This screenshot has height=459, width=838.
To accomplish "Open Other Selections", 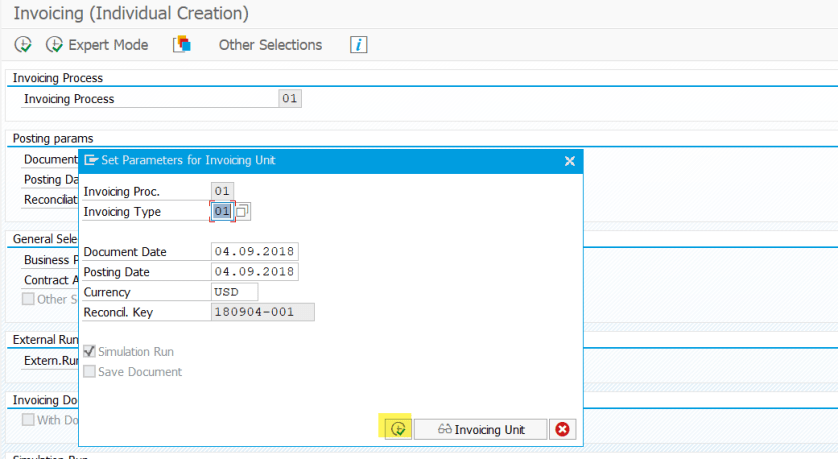I will coord(270,45).
